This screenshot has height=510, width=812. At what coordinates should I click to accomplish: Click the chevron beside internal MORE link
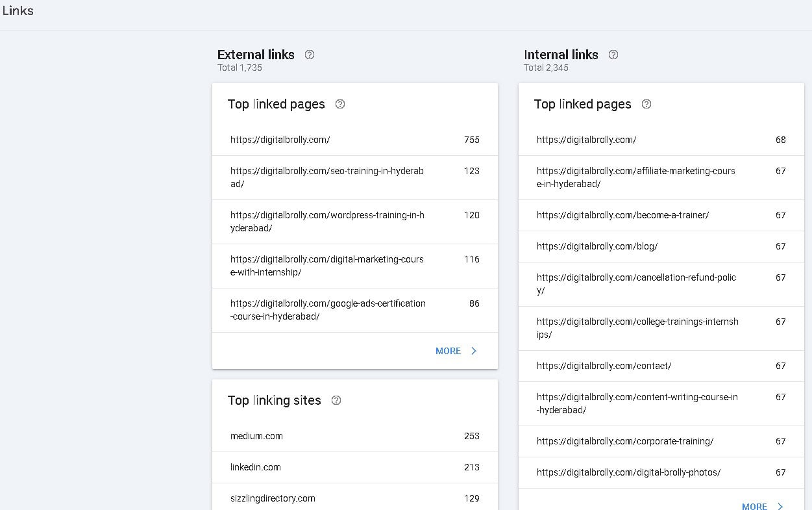(780, 505)
